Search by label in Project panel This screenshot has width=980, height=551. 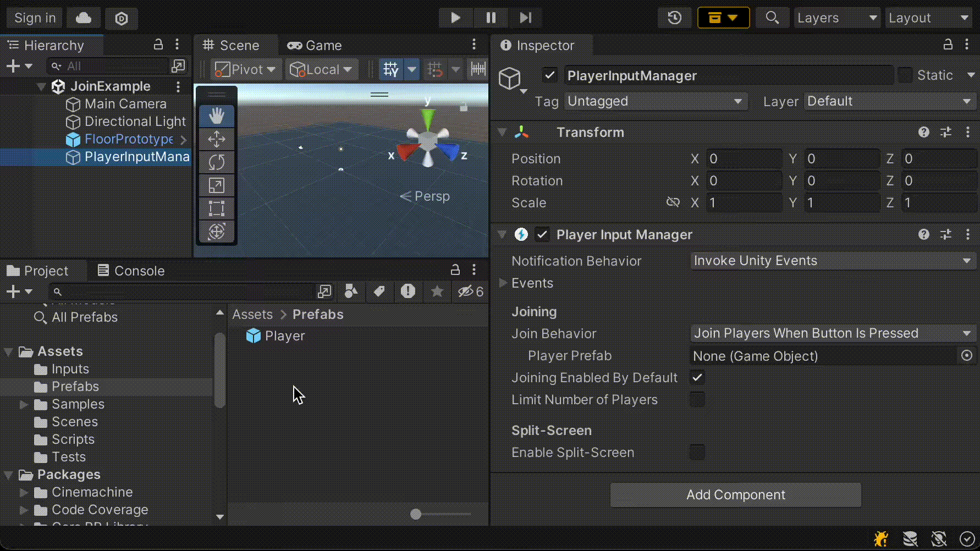coord(379,291)
